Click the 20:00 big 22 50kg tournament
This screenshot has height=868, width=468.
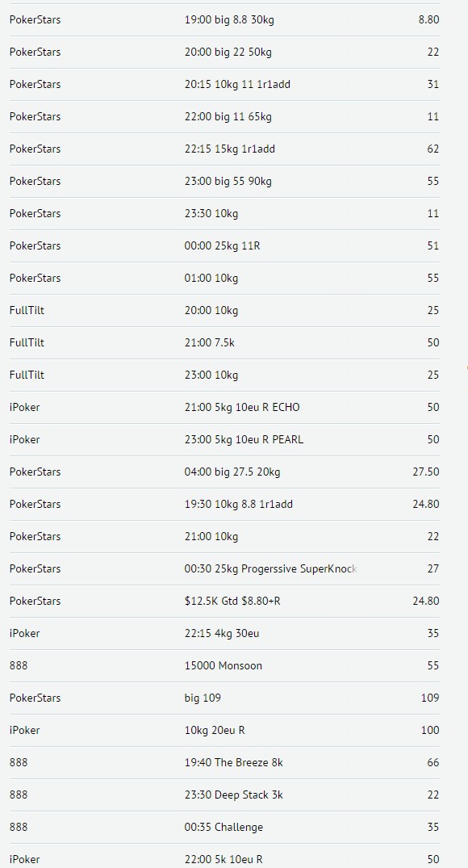coord(224,52)
